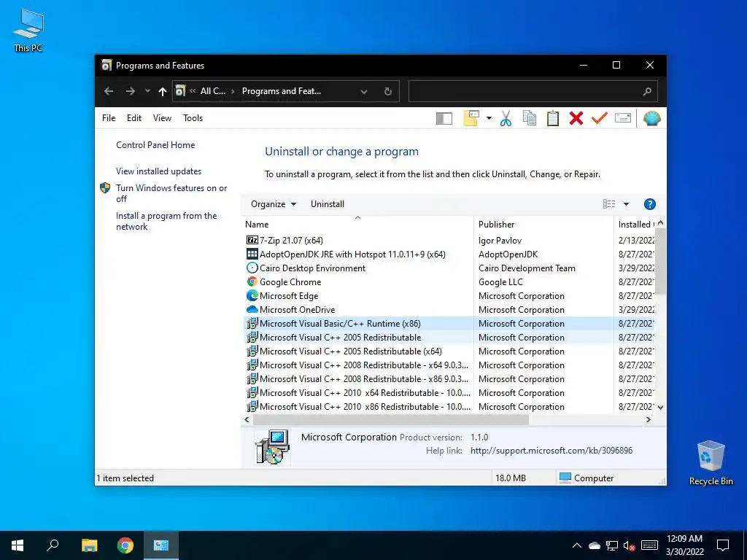The image size is (747, 560).
Task: Sort by the Installed On column header
Action: pyautogui.click(x=635, y=225)
